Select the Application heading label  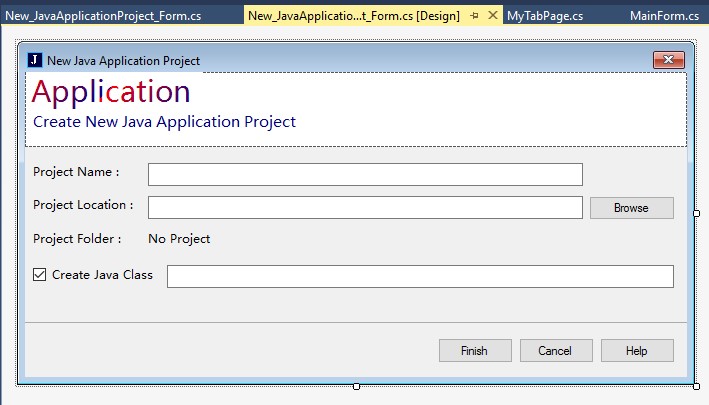(111, 92)
